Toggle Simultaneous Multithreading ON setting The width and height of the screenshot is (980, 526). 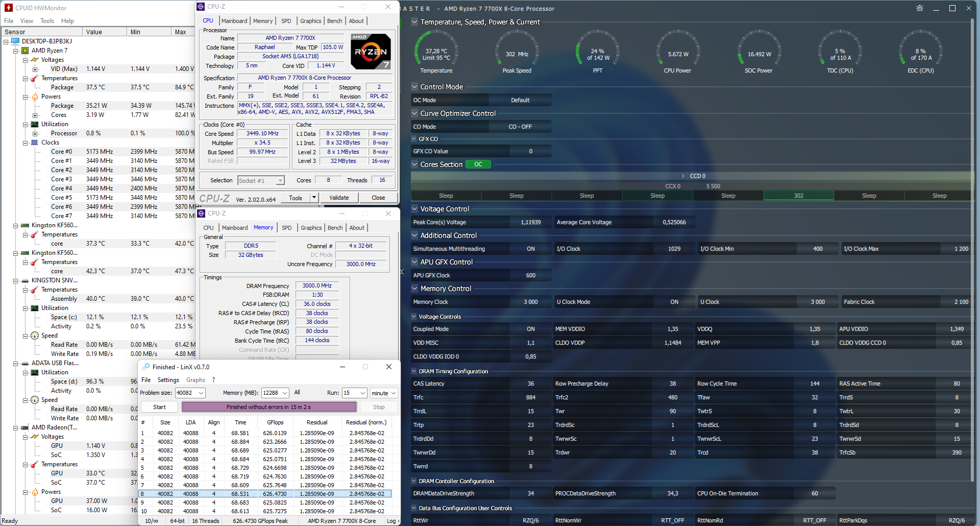coord(531,249)
